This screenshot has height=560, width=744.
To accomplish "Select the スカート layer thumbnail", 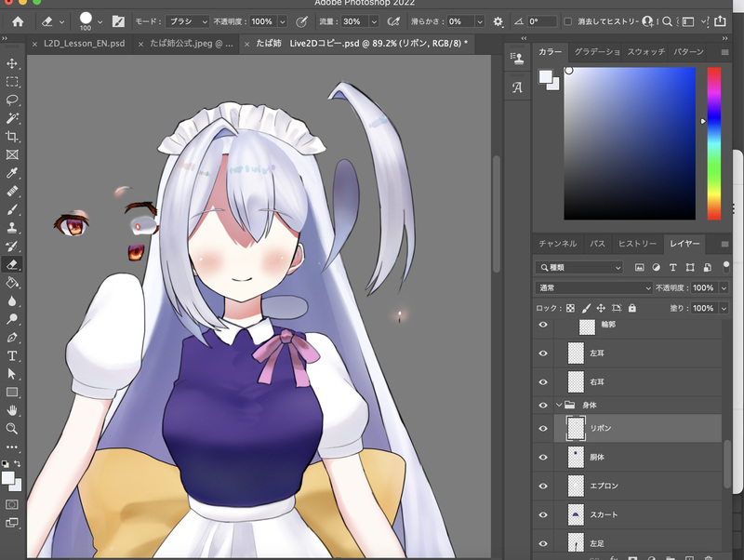I will tap(575, 514).
